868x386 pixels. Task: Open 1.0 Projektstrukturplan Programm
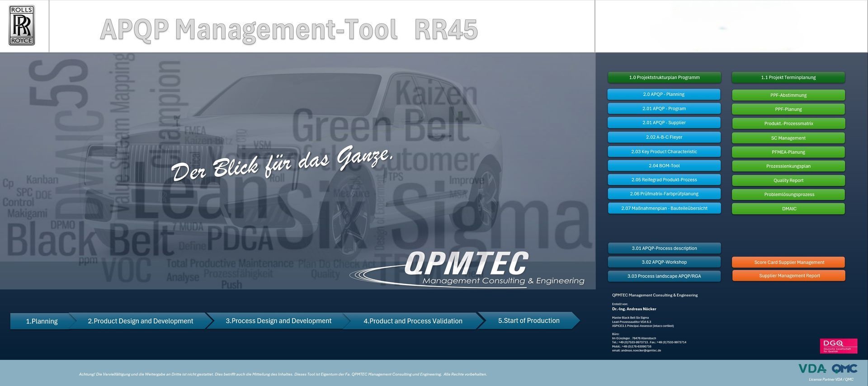(x=664, y=77)
